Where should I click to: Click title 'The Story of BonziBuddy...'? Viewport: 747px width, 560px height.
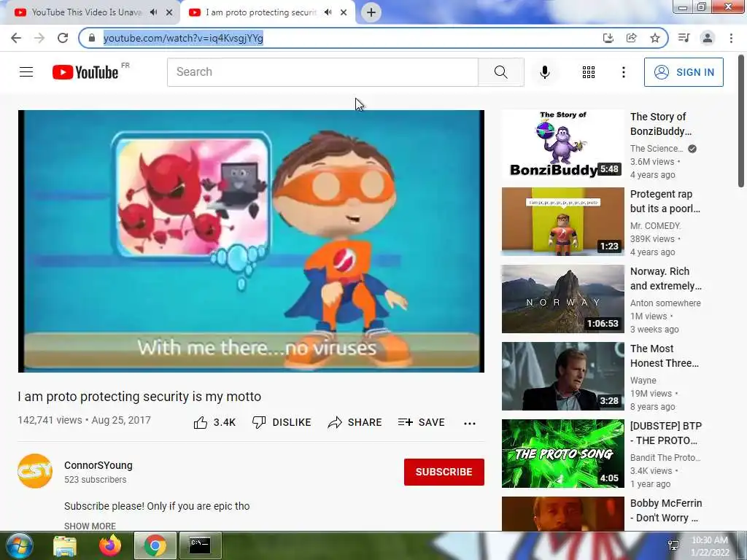[x=661, y=124]
